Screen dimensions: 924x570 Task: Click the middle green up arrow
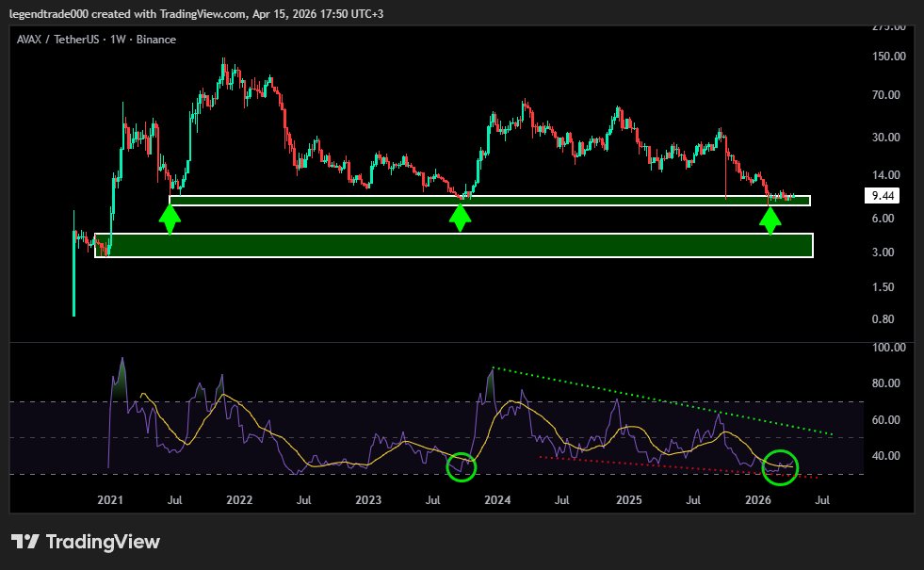coord(460,219)
